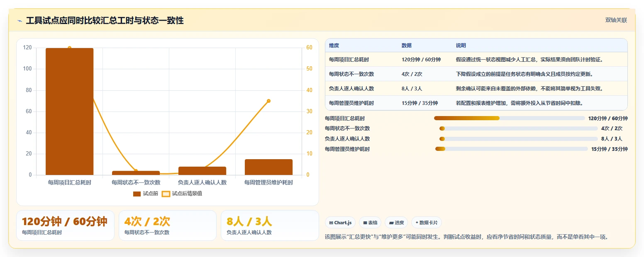
Task: Click the progress value 120分钟 / 60分钟
Action: (x=608, y=119)
